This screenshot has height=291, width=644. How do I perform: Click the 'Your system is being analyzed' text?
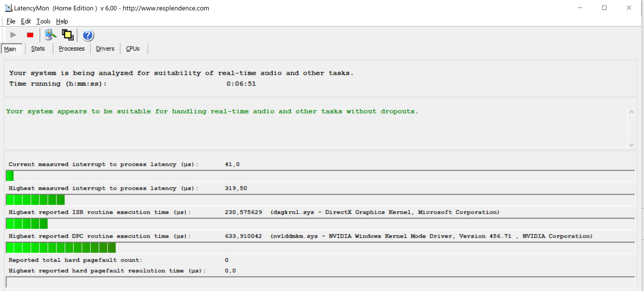click(x=181, y=73)
